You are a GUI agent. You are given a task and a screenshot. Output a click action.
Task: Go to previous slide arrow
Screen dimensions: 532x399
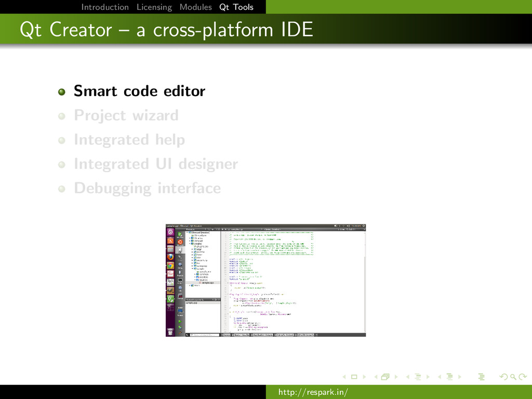(x=344, y=377)
